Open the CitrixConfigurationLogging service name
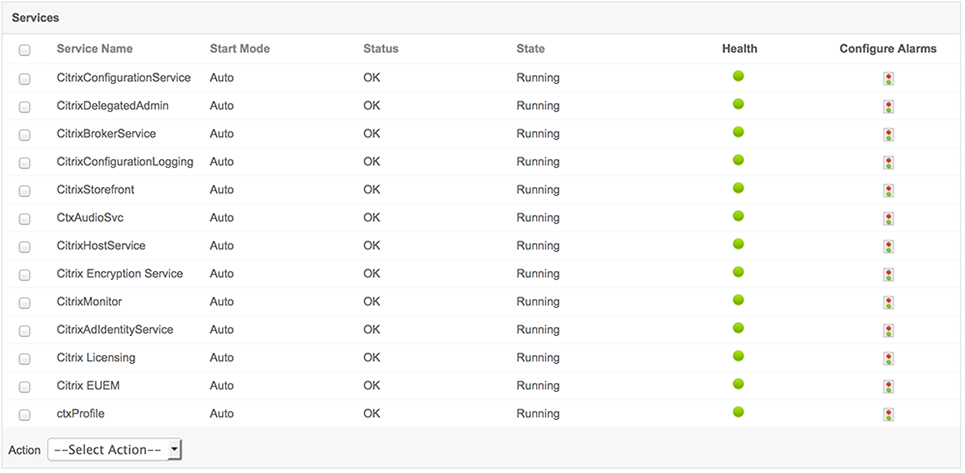 pyautogui.click(x=125, y=162)
